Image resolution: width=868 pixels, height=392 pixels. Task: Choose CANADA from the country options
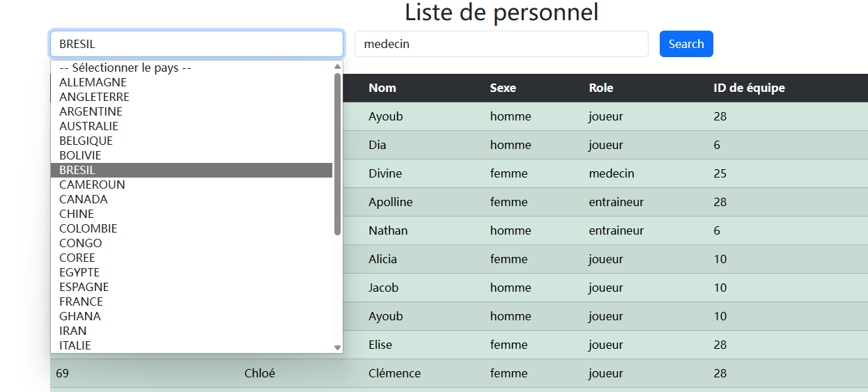tap(84, 199)
